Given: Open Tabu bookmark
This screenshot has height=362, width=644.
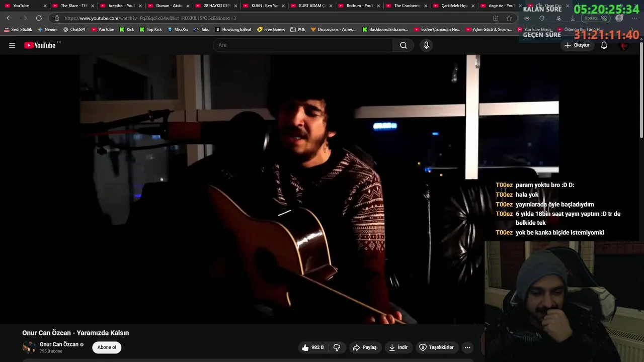Looking at the screenshot, I should click(x=202, y=30).
